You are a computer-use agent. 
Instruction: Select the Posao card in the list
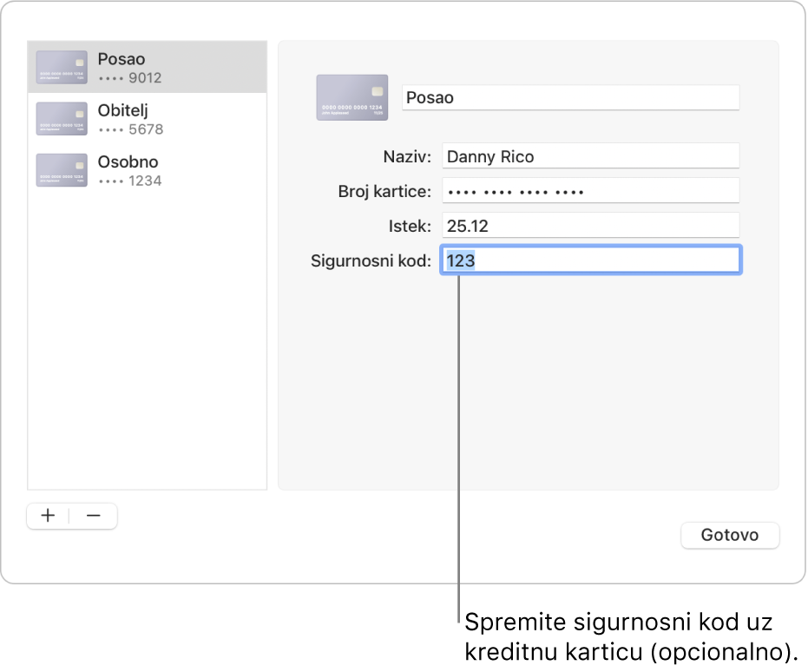(148, 67)
